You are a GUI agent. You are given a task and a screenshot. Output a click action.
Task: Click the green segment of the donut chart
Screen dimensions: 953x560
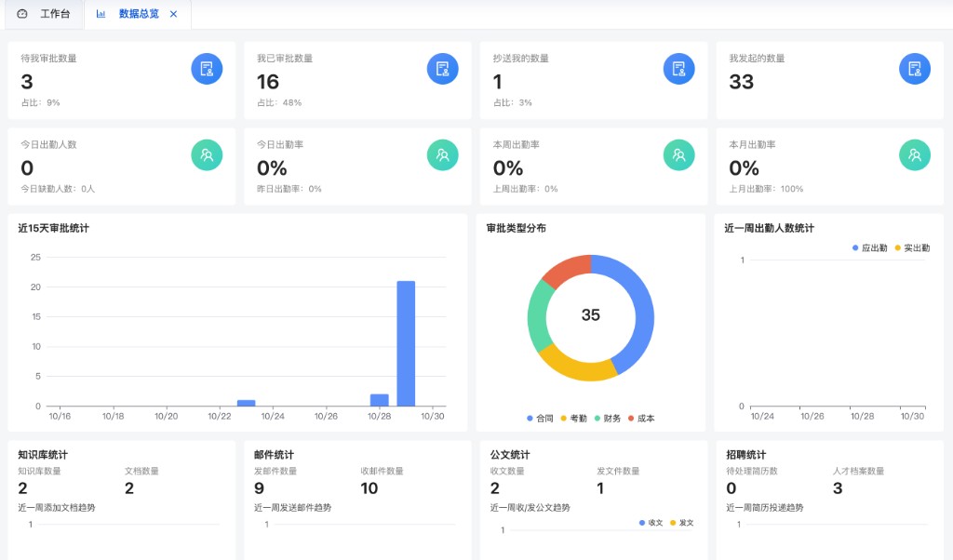pos(537,316)
